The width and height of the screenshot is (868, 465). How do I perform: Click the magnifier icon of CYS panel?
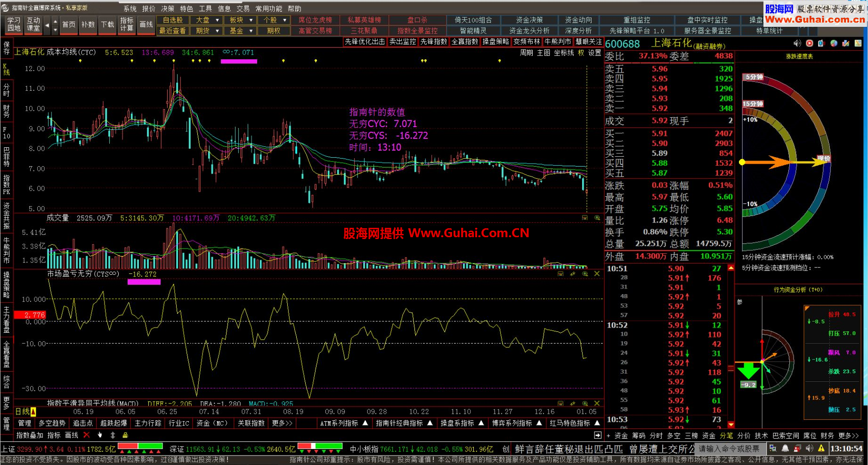click(584, 273)
